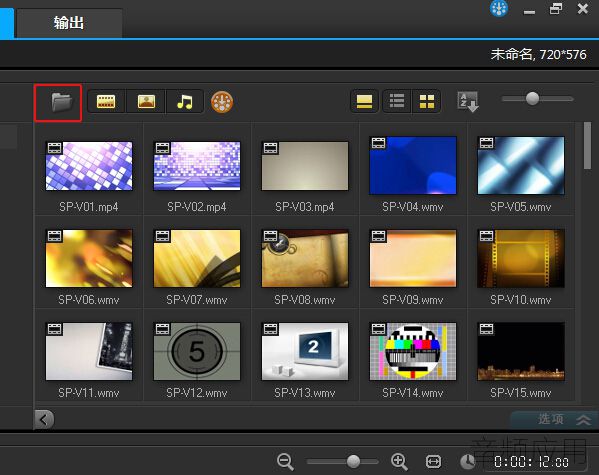Fit project in timeline window

tap(433, 462)
